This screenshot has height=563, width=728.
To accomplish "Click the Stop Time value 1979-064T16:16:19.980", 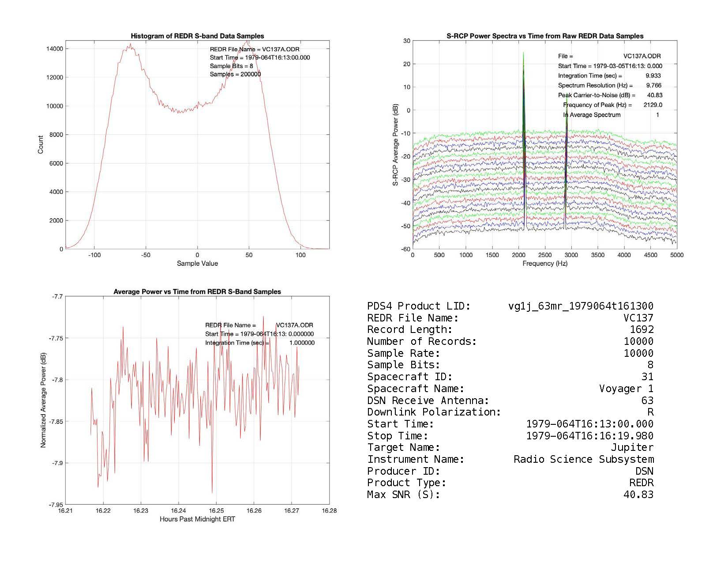I will point(590,436).
